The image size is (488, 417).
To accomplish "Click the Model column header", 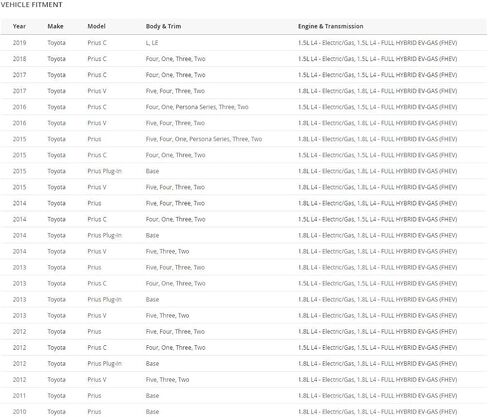I will tap(96, 26).
